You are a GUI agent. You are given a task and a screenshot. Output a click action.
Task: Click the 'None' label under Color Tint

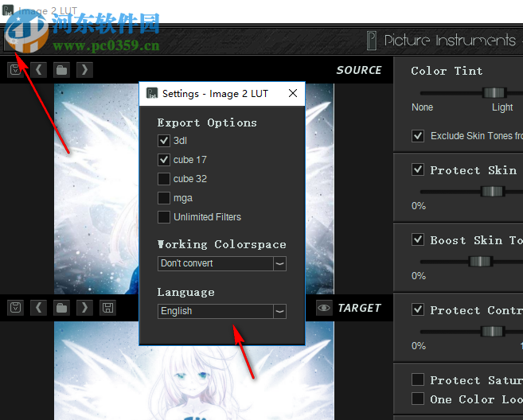[422, 107]
